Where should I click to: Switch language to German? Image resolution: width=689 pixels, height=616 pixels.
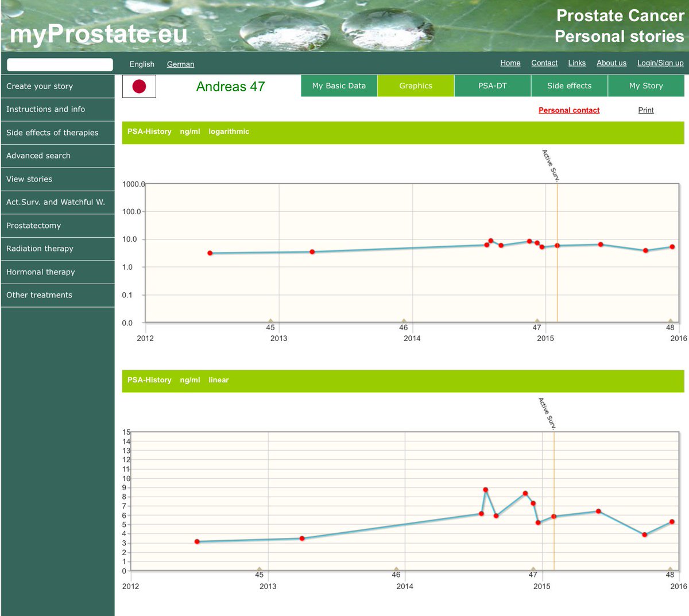(x=180, y=64)
